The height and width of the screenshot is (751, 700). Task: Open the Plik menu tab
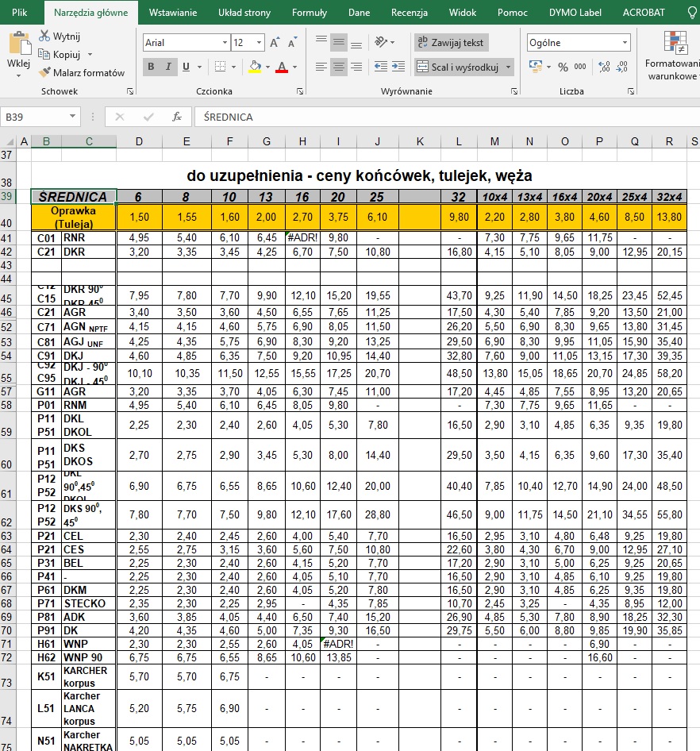[20, 13]
